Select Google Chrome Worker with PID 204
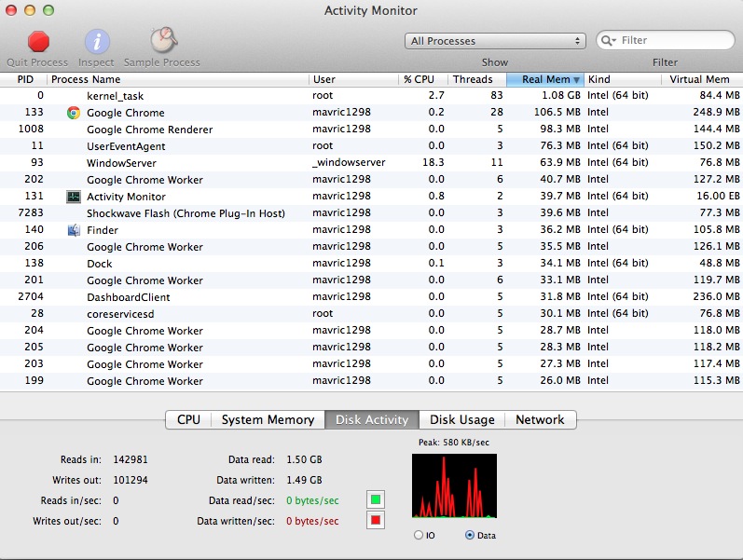Screen dimensions: 743x560 point(371,331)
